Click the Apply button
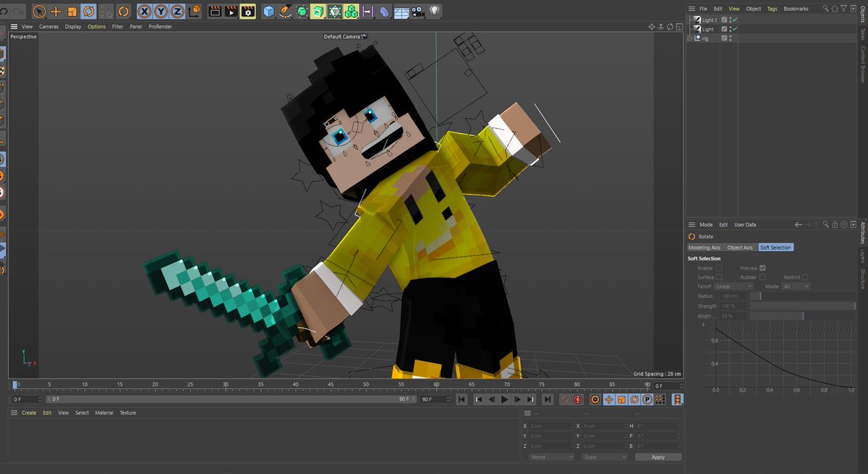The width and height of the screenshot is (868, 474). (x=658, y=457)
